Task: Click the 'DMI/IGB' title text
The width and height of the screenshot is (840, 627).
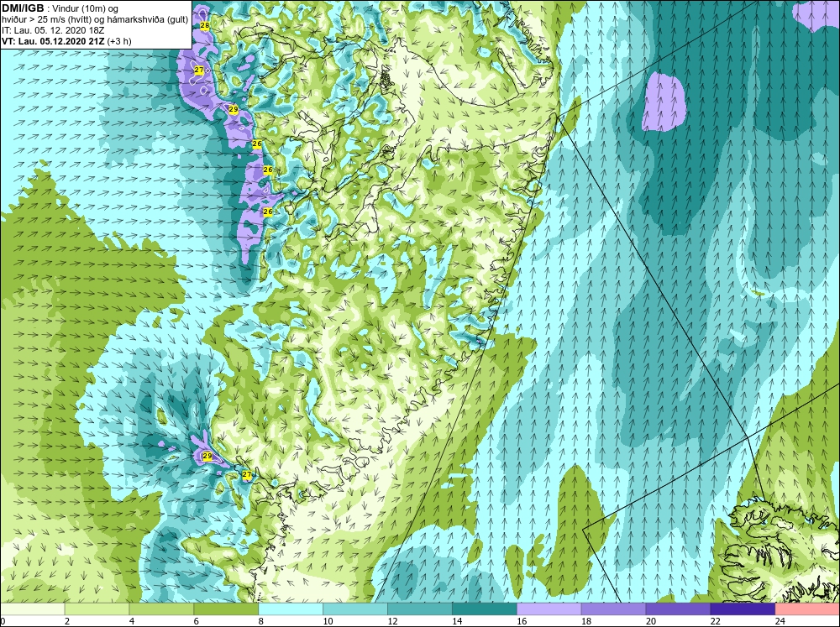Action: [x=23, y=8]
